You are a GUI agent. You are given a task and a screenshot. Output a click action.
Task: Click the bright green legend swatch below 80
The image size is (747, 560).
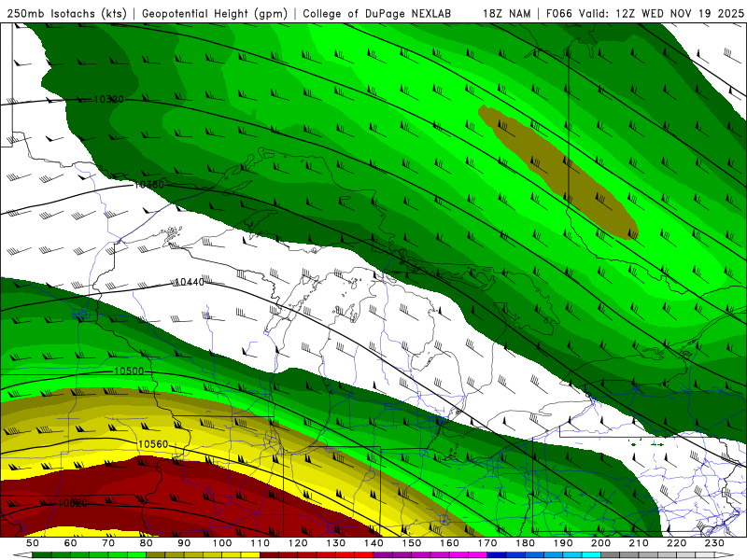pos(136,555)
